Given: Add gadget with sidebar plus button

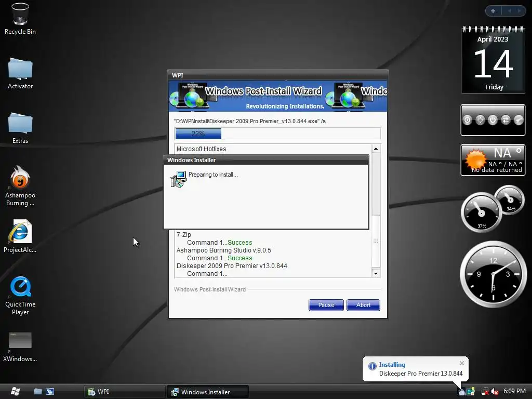Looking at the screenshot, I should (493, 11).
